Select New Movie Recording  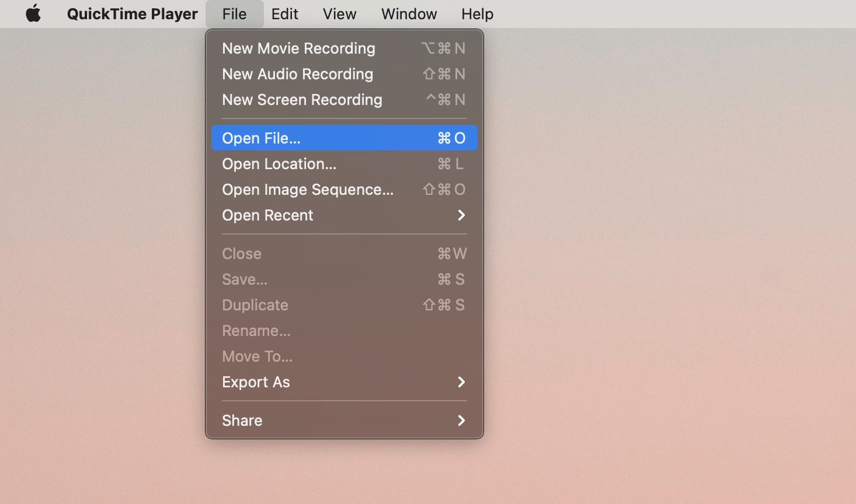coord(298,48)
